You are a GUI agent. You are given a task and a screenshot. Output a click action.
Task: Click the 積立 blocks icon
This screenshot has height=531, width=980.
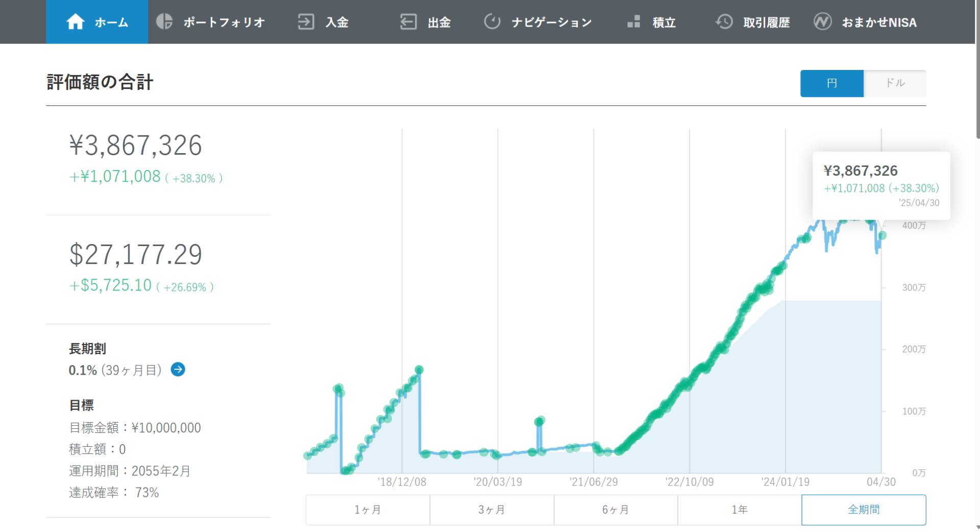point(633,21)
